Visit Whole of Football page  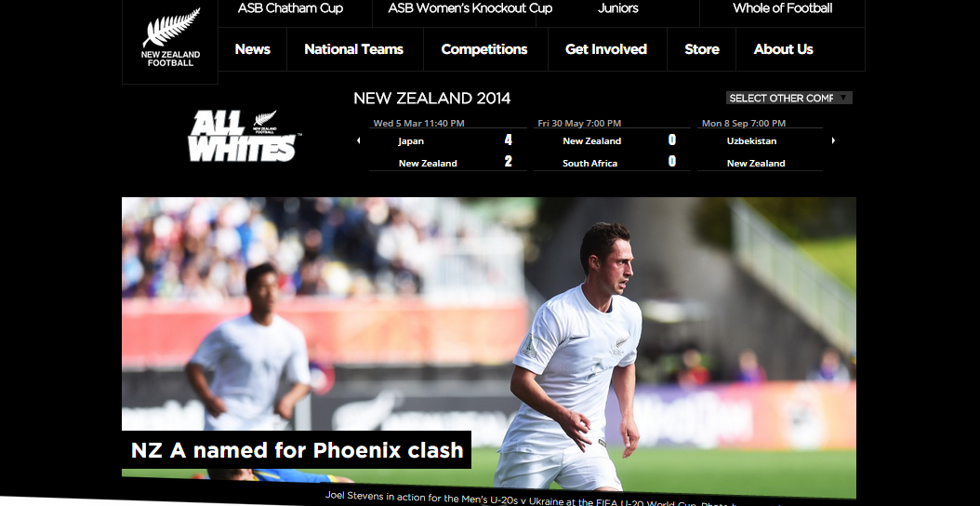(x=783, y=8)
